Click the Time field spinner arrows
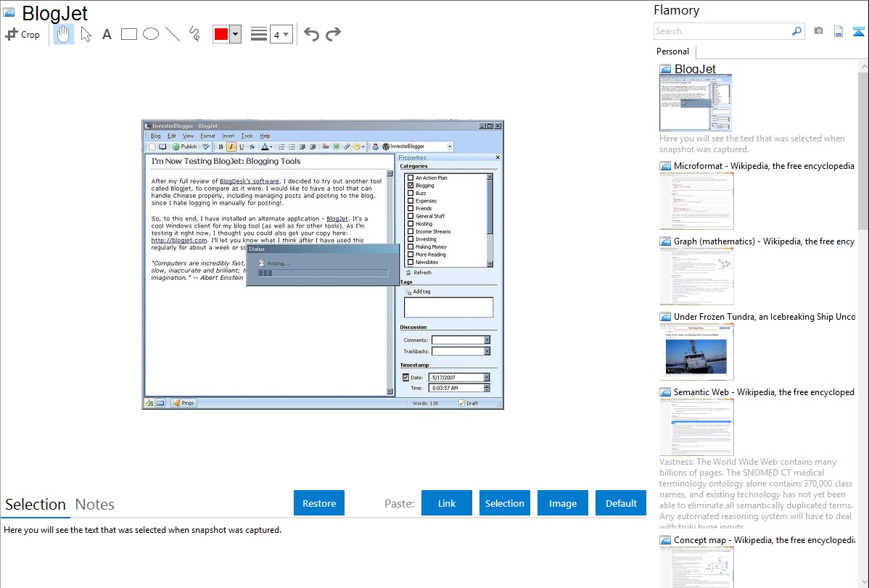Image resolution: width=869 pixels, height=588 pixels. (x=487, y=388)
